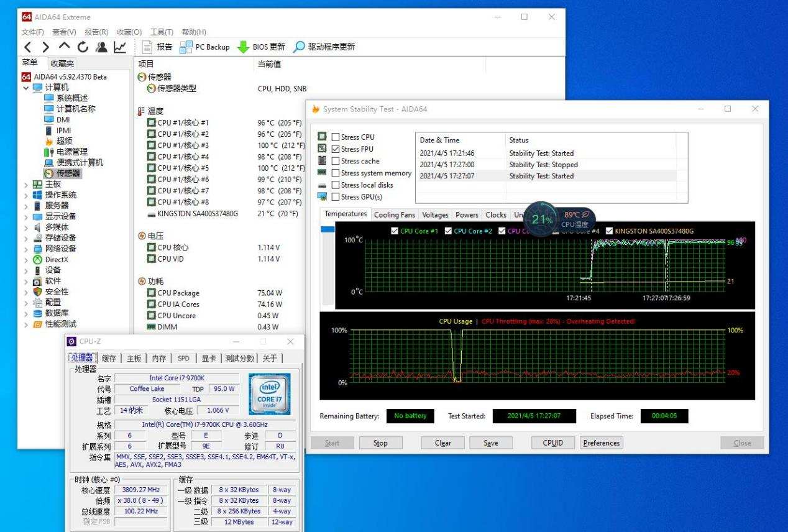
Task: Click the PC Backup toolbar icon
Action: coord(186,47)
